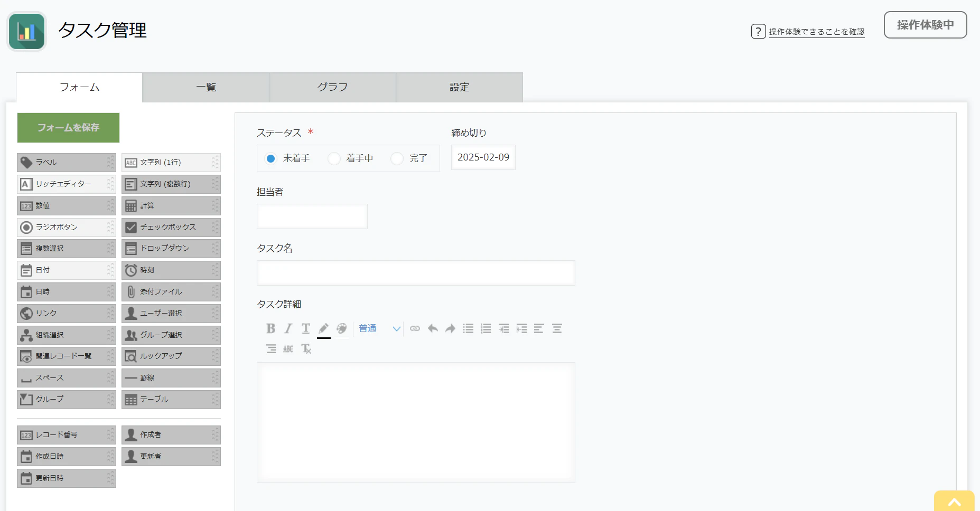Center text in the rich editor
Viewport: 980px width, 511px height.
click(x=557, y=329)
